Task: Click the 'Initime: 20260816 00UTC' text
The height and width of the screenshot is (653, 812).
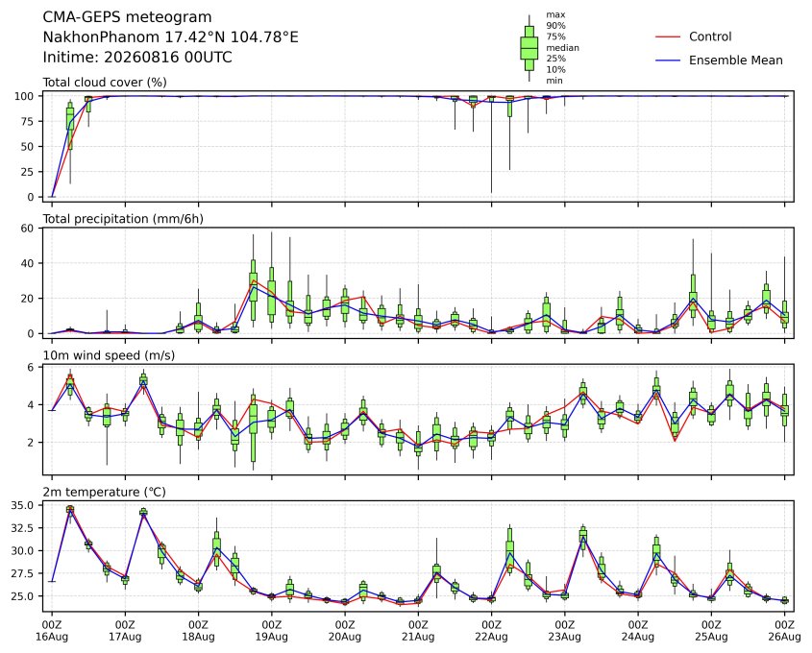Action: pos(137,57)
